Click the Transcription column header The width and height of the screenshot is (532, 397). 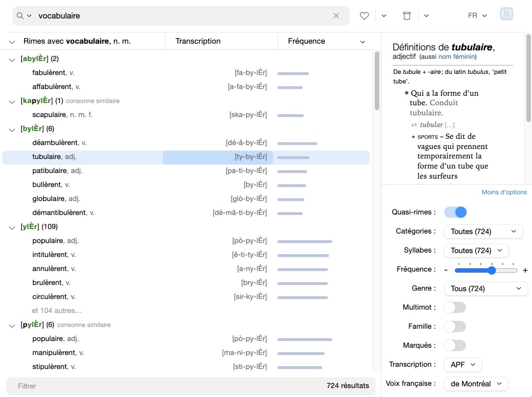point(198,41)
